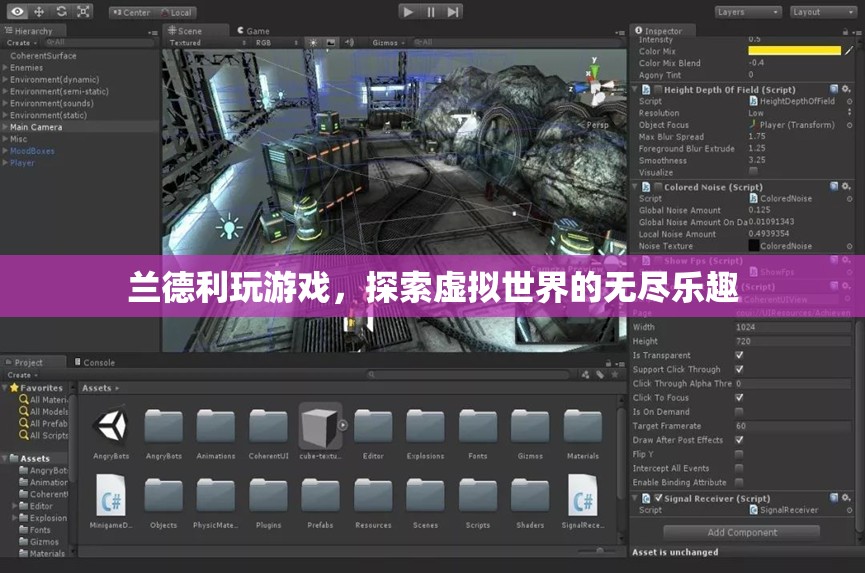The image size is (865, 573).
Task: Uncheck Is Transparent
Action: (739, 355)
